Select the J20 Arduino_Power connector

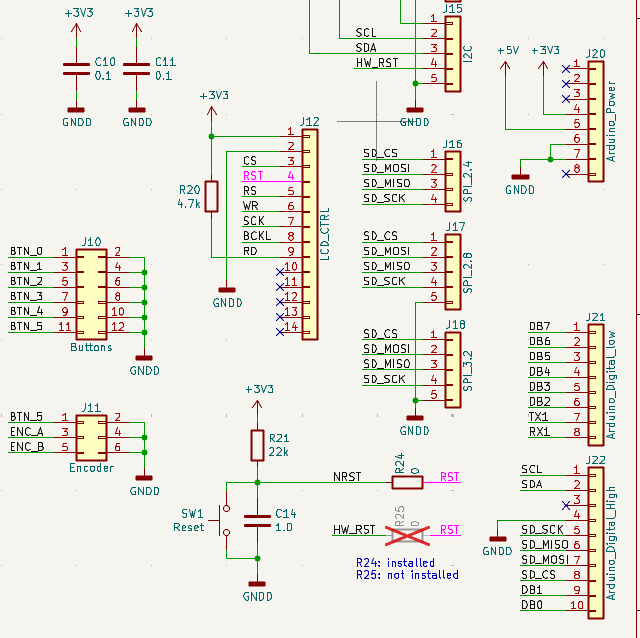tap(596, 120)
